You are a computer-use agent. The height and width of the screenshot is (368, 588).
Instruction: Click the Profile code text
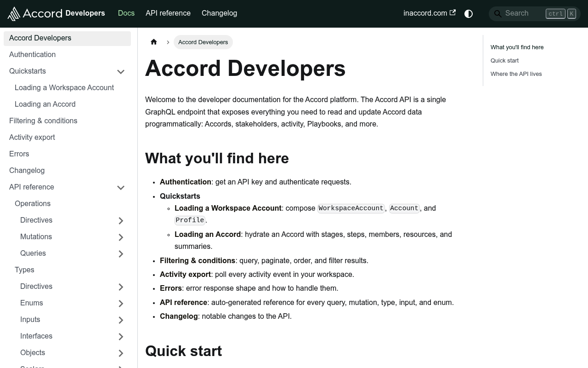[x=190, y=220]
